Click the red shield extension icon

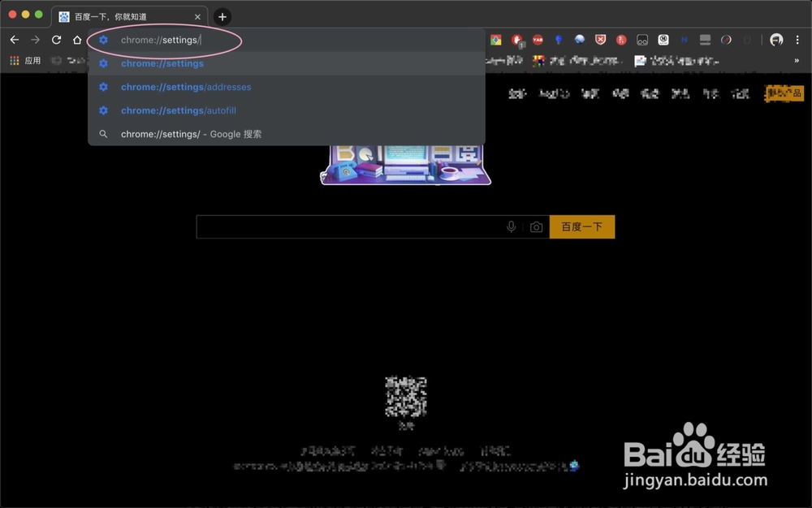click(x=599, y=39)
